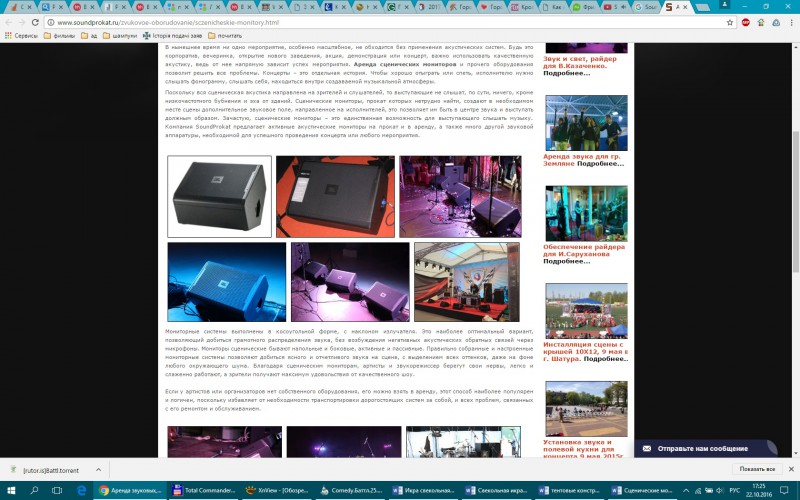Switch to тентовые констр Word document
This screenshot has width=800, height=500.
click(570, 490)
